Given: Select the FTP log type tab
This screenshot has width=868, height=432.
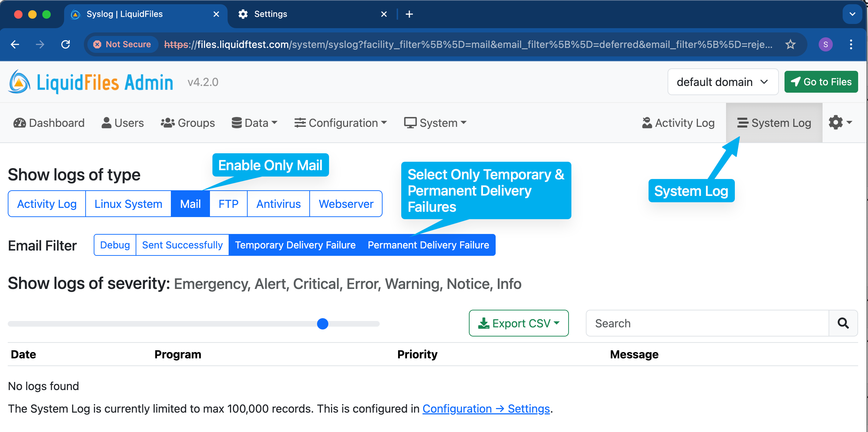Looking at the screenshot, I should pyautogui.click(x=228, y=203).
